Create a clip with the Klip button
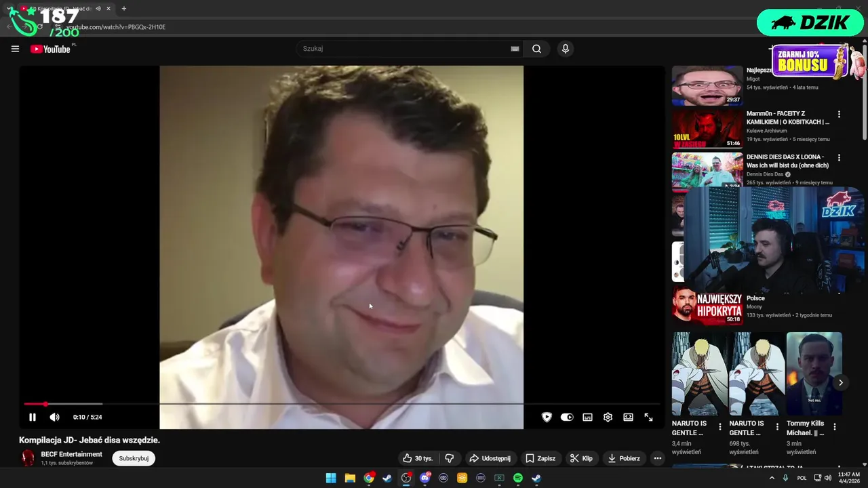This screenshot has width=868, height=488. 581,458
